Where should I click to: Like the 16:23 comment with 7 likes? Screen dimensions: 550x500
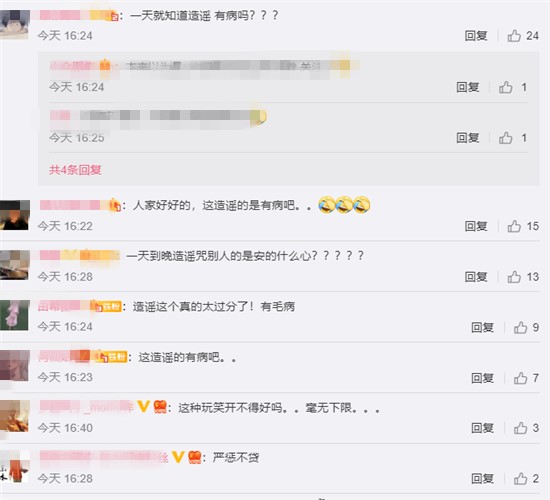tap(520, 378)
